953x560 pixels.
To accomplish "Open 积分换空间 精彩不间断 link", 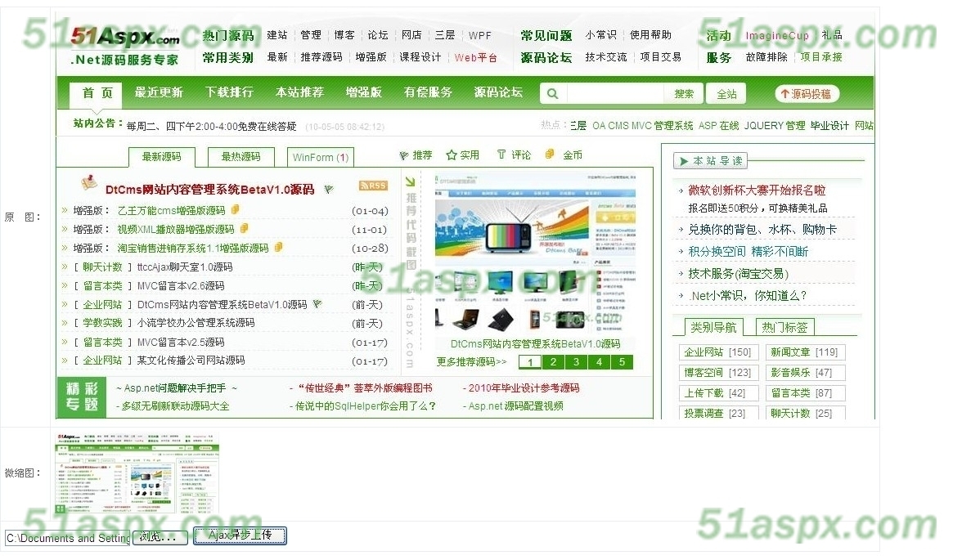I will 748,252.
